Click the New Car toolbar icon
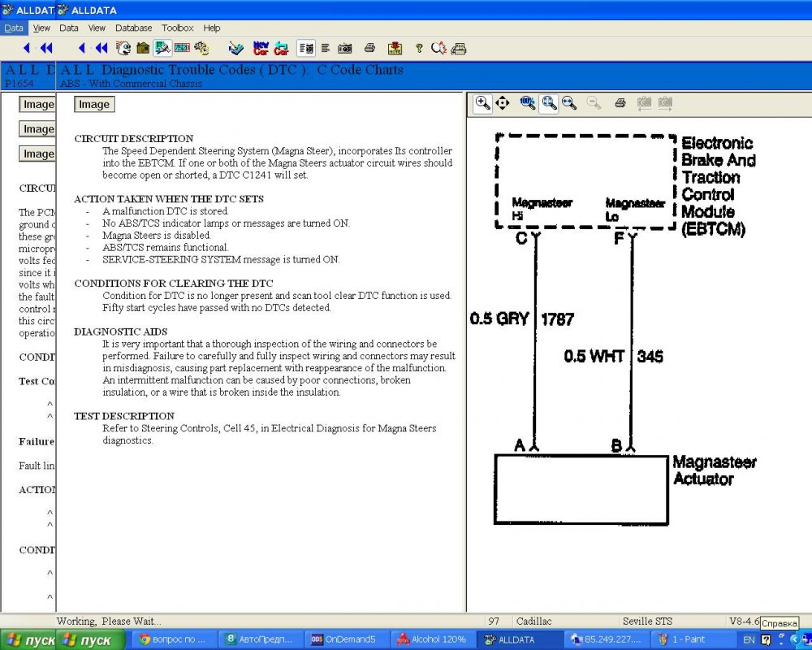The width and height of the screenshot is (812, 650). (x=261, y=49)
